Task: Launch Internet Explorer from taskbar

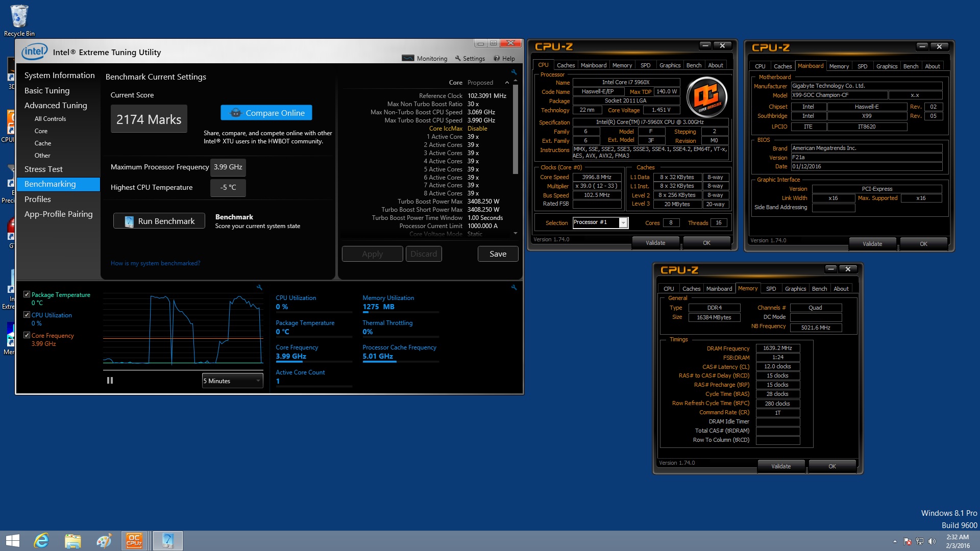Action: pos(41,541)
